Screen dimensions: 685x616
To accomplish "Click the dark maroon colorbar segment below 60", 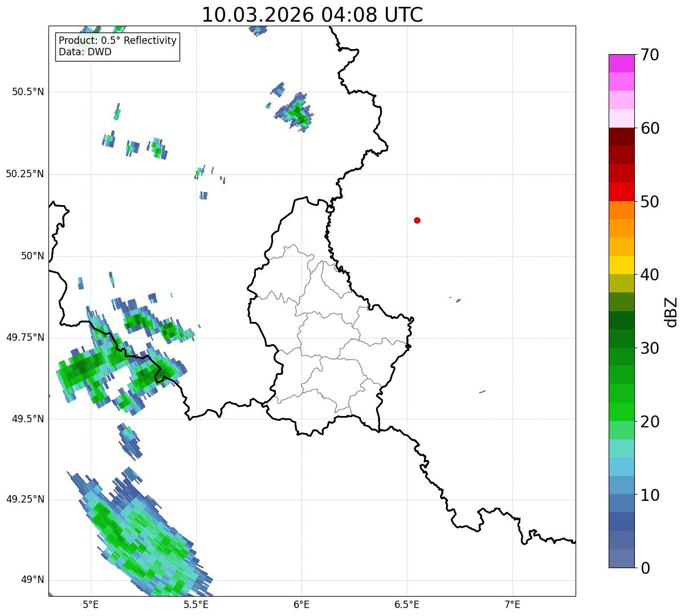I will [x=622, y=137].
